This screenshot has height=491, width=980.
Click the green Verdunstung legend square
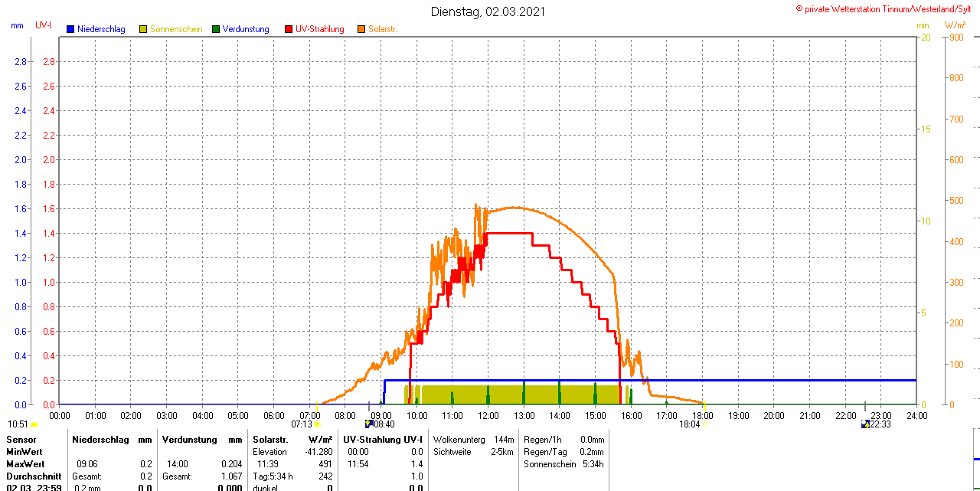216,29
